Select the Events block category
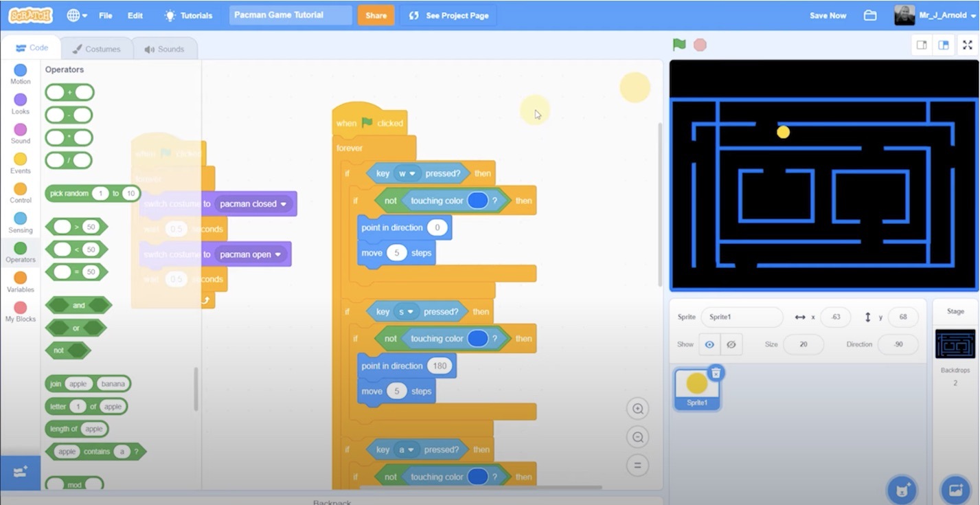Screen dimensions: 980x505 click(x=21, y=163)
